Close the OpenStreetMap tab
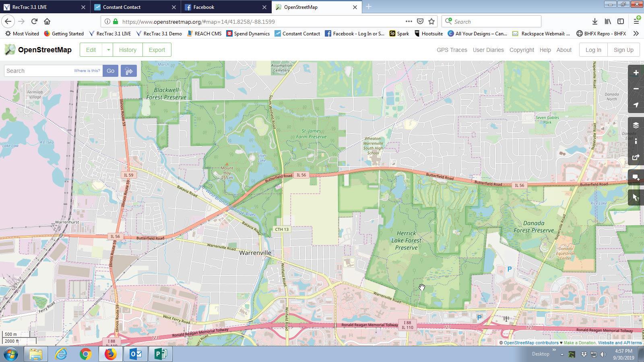This screenshot has height=362, width=644. click(x=355, y=7)
